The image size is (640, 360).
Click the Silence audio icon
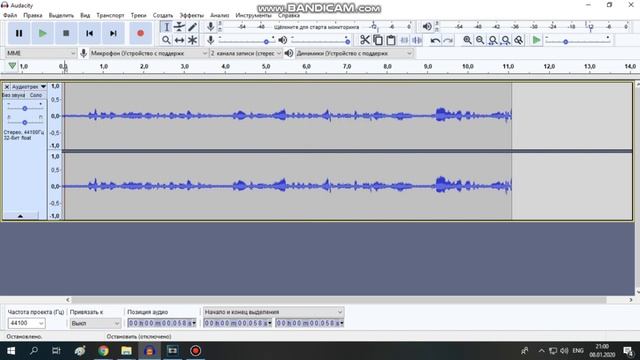click(x=417, y=40)
